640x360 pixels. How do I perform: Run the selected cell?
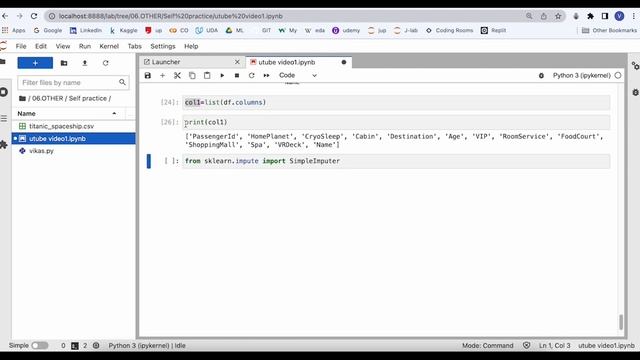[x=222, y=76]
